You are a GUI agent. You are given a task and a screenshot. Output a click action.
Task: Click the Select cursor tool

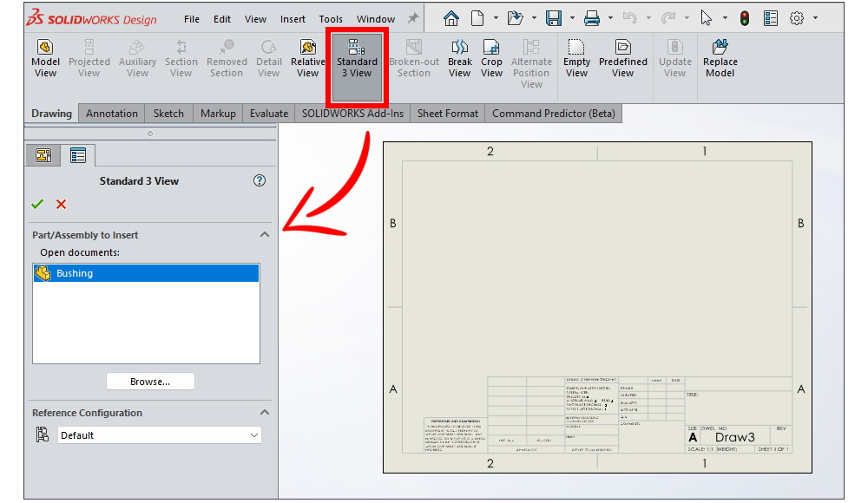pos(707,18)
